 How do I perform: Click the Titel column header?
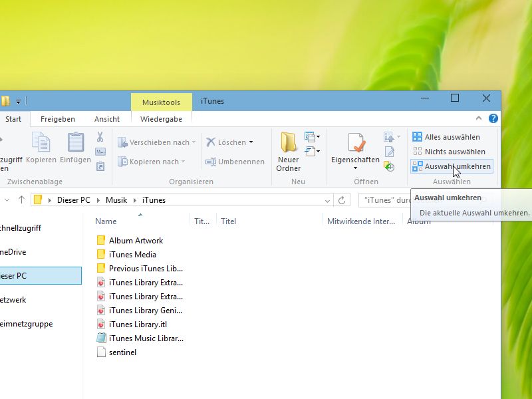[228, 221]
